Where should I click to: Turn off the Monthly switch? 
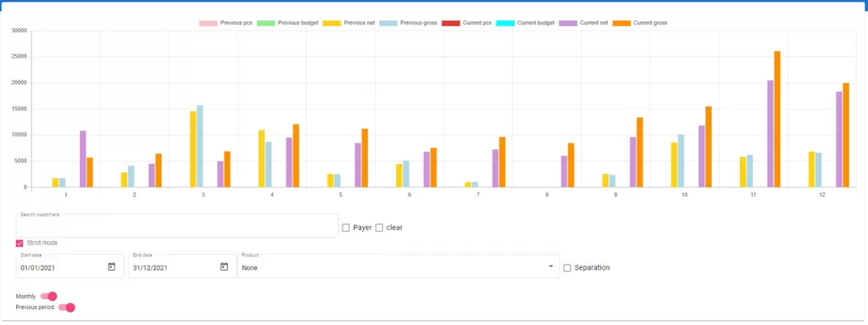tap(48, 296)
